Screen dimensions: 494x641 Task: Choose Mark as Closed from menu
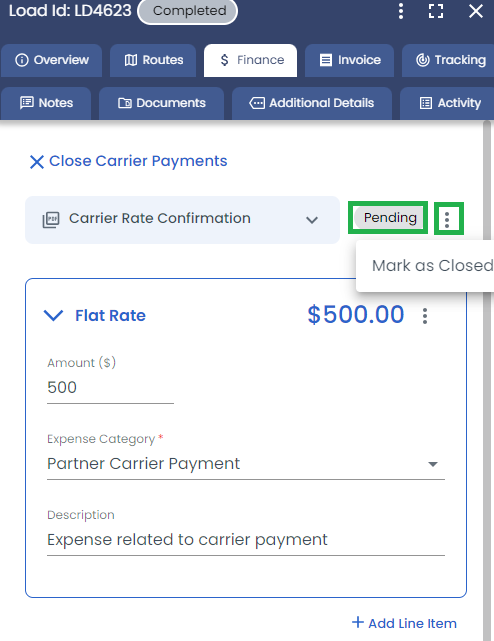[432, 266]
